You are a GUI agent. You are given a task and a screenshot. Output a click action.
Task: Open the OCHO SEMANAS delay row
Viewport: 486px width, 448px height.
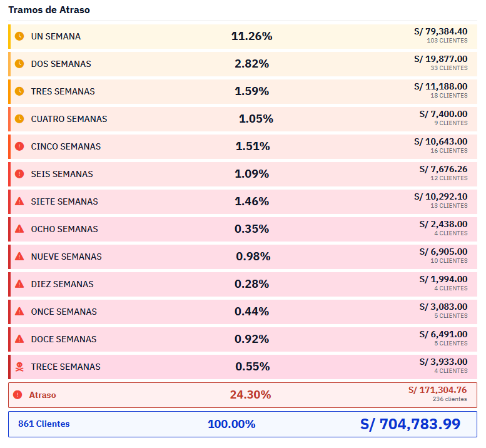click(x=64, y=229)
